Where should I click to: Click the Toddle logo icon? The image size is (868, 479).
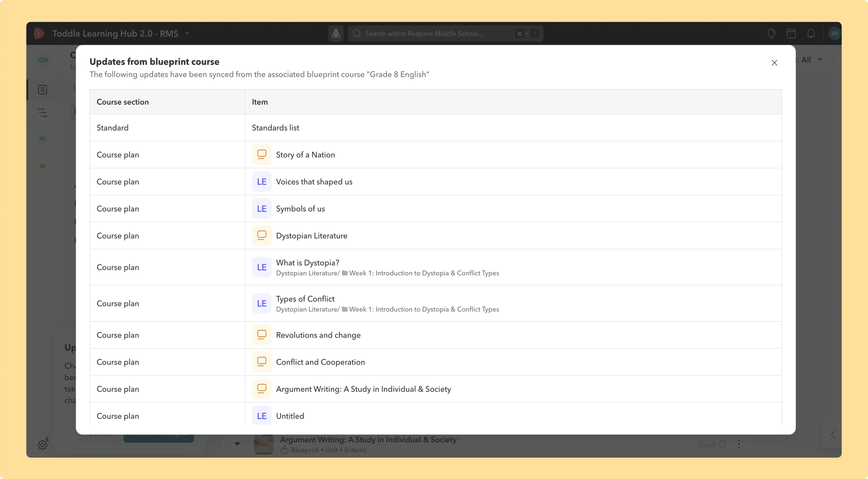pyautogui.click(x=39, y=33)
